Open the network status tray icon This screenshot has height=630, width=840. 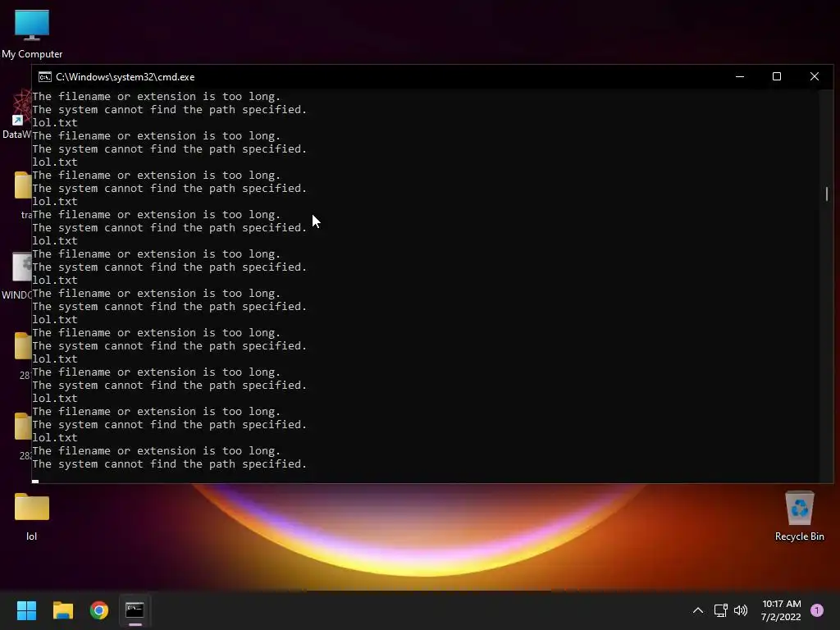coord(720,610)
